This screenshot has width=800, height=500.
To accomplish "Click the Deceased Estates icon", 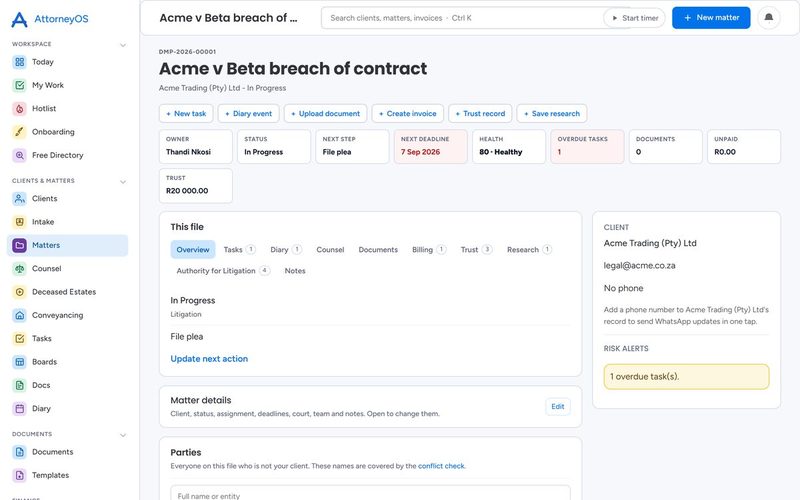I will click(x=19, y=292).
